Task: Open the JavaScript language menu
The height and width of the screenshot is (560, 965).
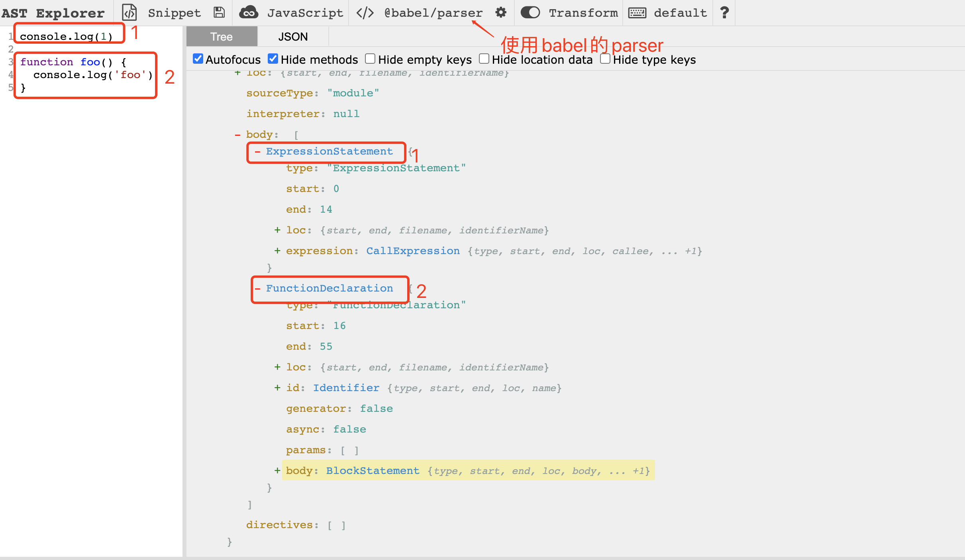Action: coord(305,13)
